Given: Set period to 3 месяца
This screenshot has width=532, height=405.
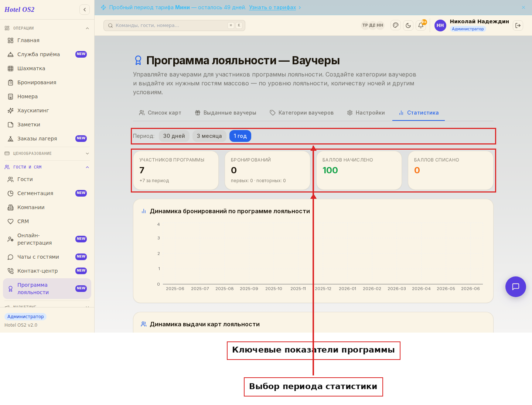Looking at the screenshot, I should coord(209,136).
